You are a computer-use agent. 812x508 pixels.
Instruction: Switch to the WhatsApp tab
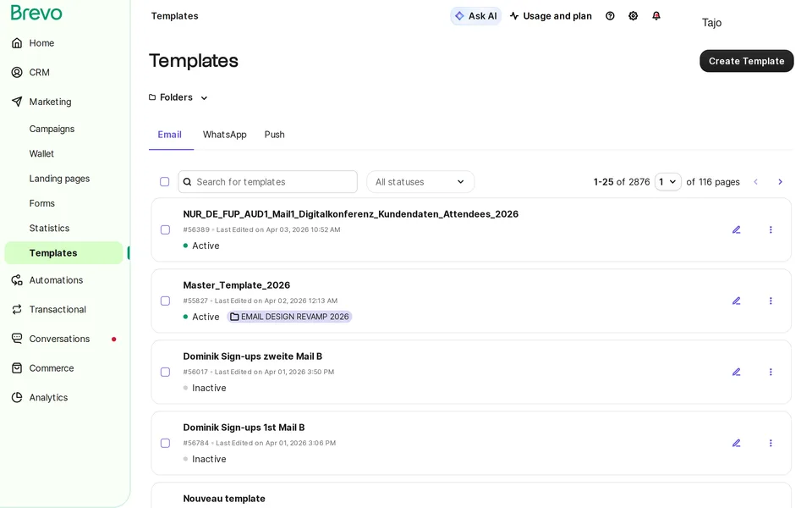click(x=225, y=135)
